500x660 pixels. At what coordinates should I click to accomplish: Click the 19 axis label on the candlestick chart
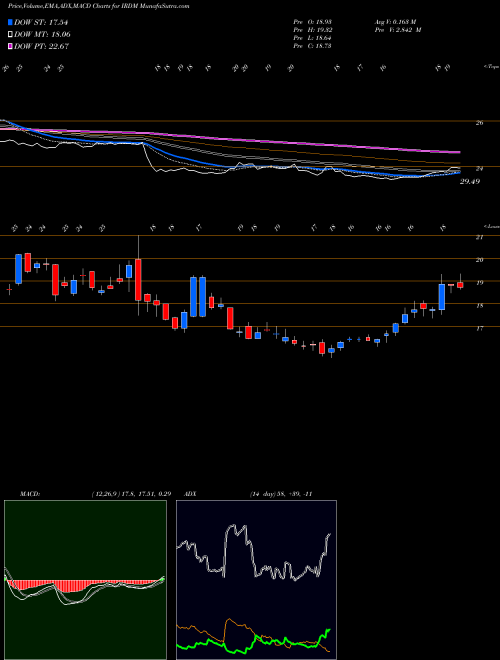(x=479, y=283)
